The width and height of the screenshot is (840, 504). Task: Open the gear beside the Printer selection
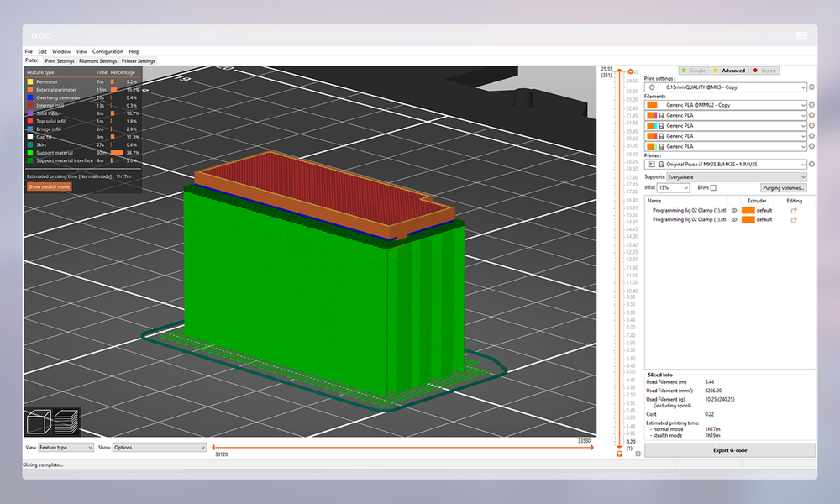tap(811, 163)
